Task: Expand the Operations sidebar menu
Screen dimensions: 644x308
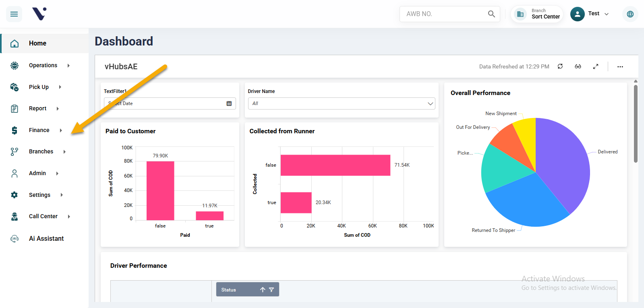Action: tap(43, 65)
